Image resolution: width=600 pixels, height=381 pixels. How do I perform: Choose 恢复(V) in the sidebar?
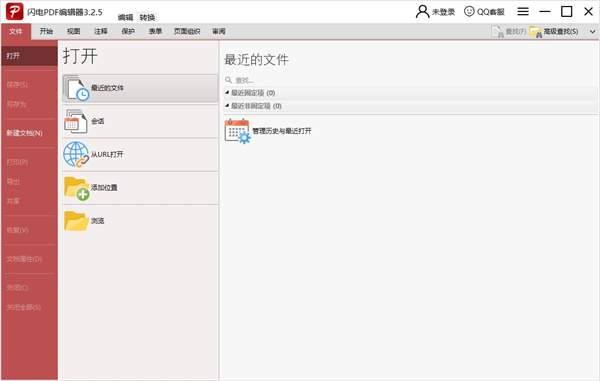(x=17, y=230)
